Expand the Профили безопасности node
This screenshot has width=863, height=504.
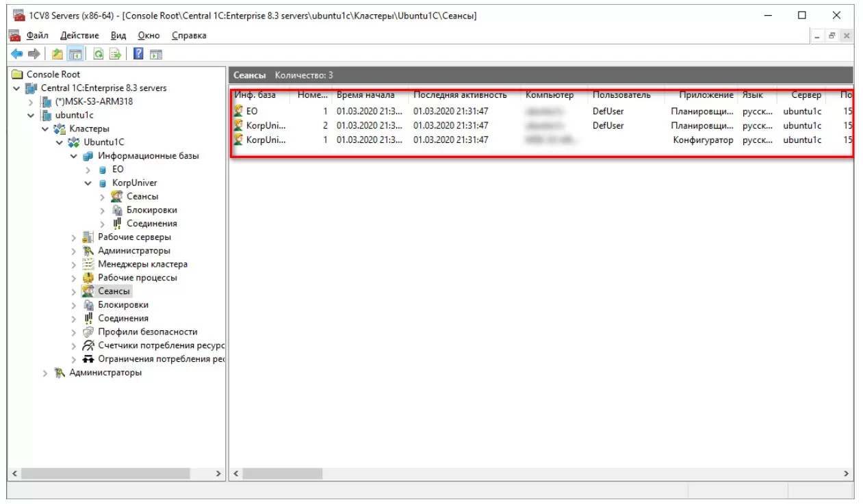74,332
